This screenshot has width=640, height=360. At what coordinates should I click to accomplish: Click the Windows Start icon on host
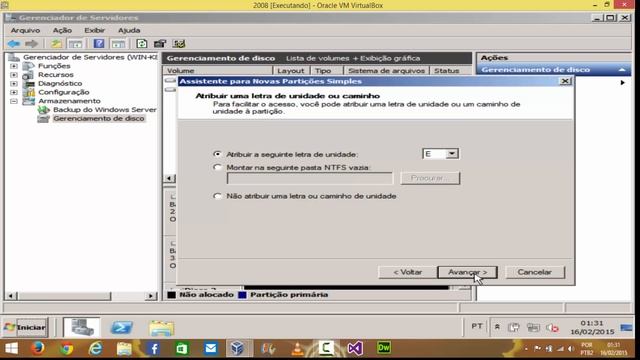coord(11,348)
